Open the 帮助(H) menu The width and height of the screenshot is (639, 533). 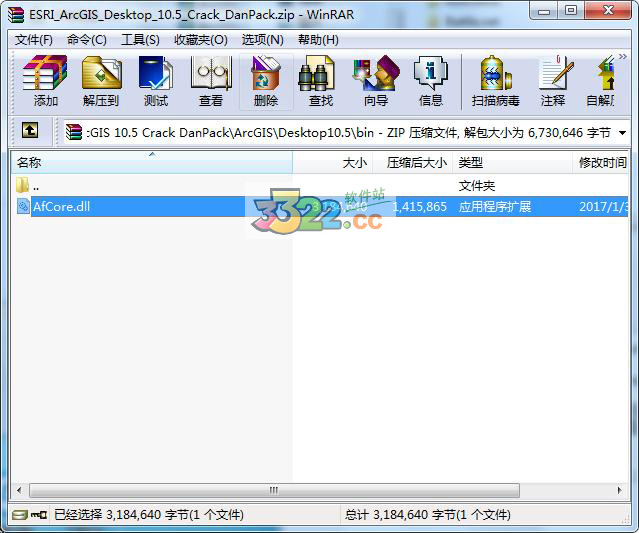click(318, 40)
